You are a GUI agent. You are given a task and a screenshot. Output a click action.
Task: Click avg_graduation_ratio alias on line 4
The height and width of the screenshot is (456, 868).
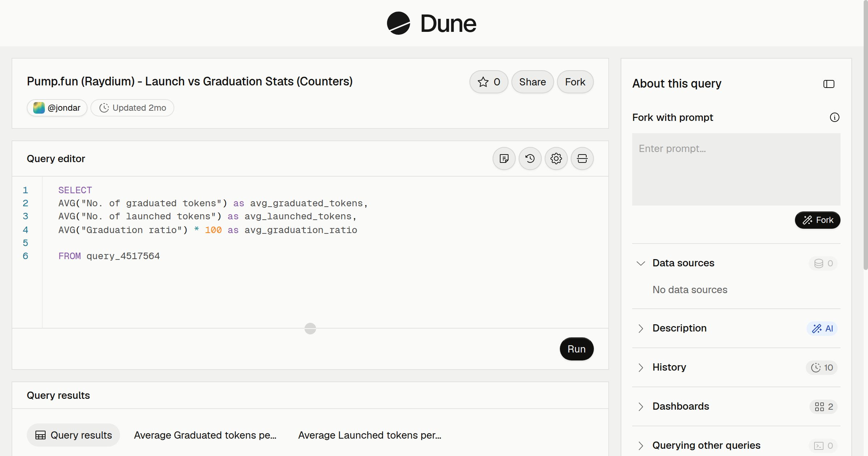coord(301,230)
